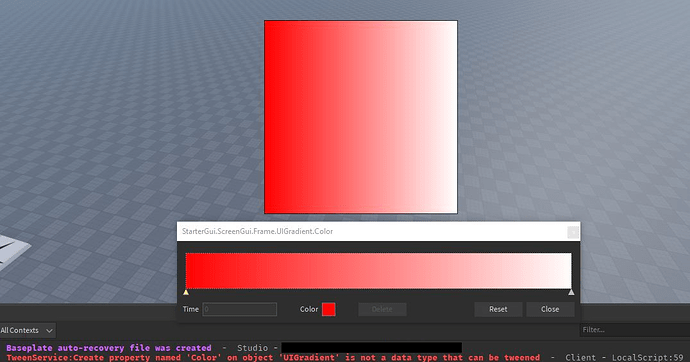
Task: Select the Baseplate auto-recovery output message
Action: (109, 348)
